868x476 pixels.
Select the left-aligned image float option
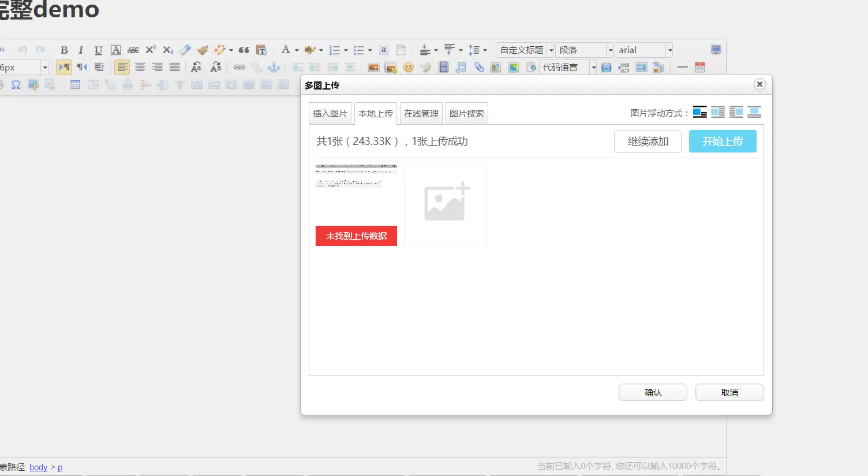click(718, 112)
